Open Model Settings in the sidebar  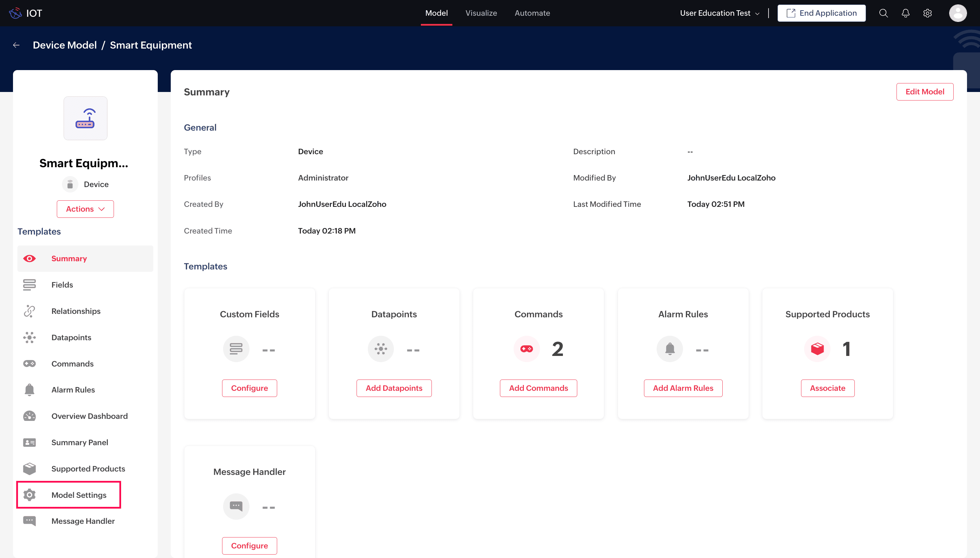coord(79,495)
